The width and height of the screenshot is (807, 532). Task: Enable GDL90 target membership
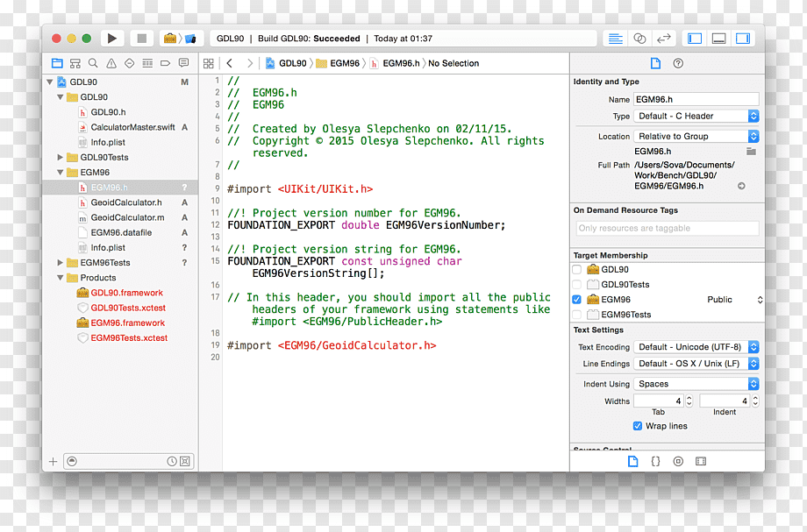[576, 269]
